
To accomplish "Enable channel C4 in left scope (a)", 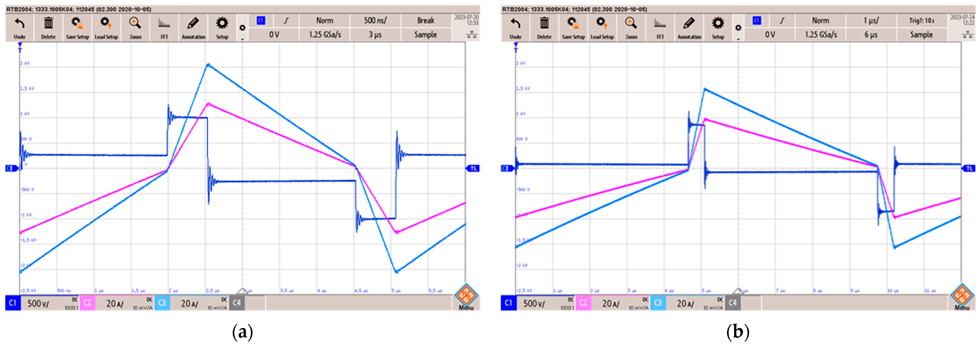I will pos(237,303).
